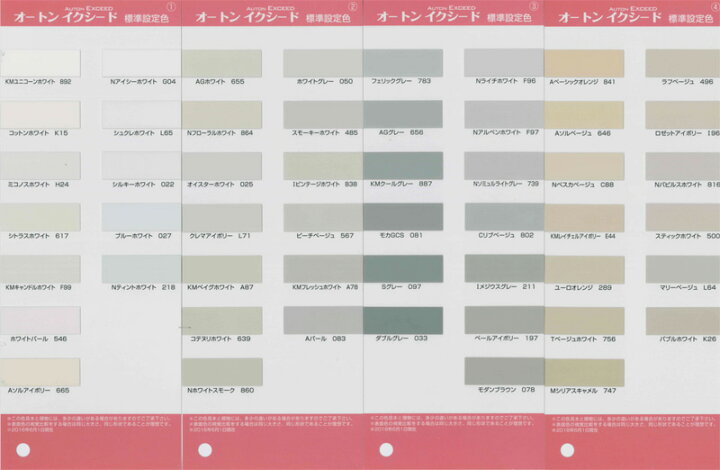Choose the Aパール 083 swatch
Screen dimensions: 720x470
point(323,320)
